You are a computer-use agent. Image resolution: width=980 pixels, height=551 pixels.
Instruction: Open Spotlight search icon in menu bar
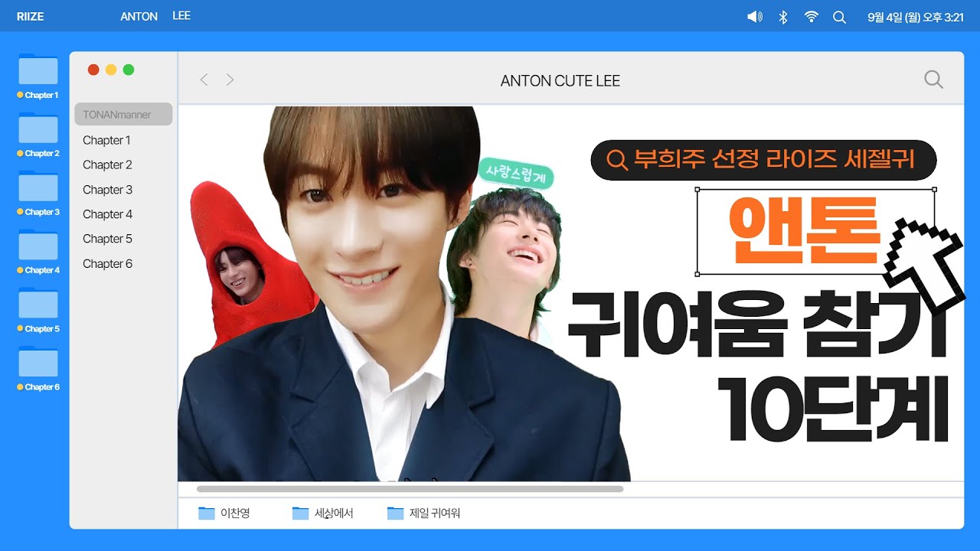(x=839, y=17)
